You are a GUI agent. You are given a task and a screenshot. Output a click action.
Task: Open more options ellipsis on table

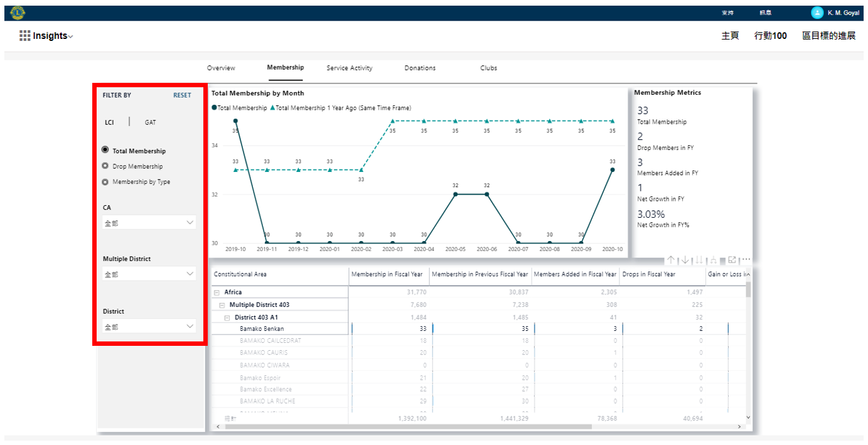click(x=746, y=260)
